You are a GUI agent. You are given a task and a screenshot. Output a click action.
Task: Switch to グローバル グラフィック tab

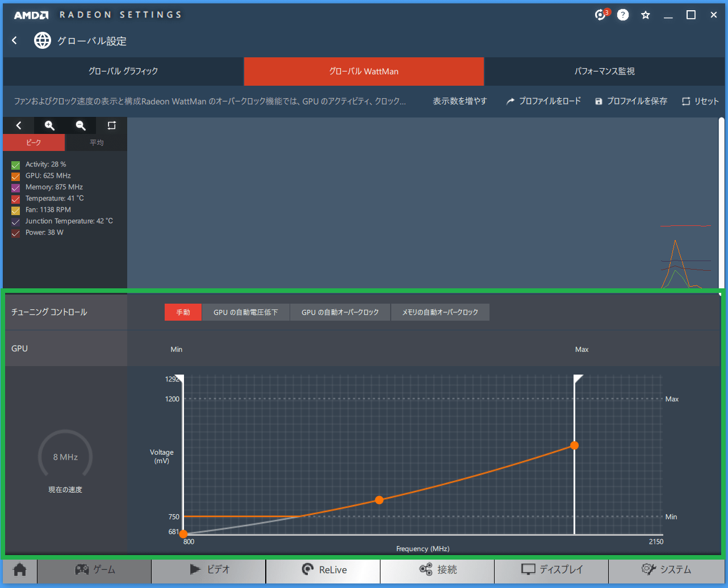pos(123,72)
